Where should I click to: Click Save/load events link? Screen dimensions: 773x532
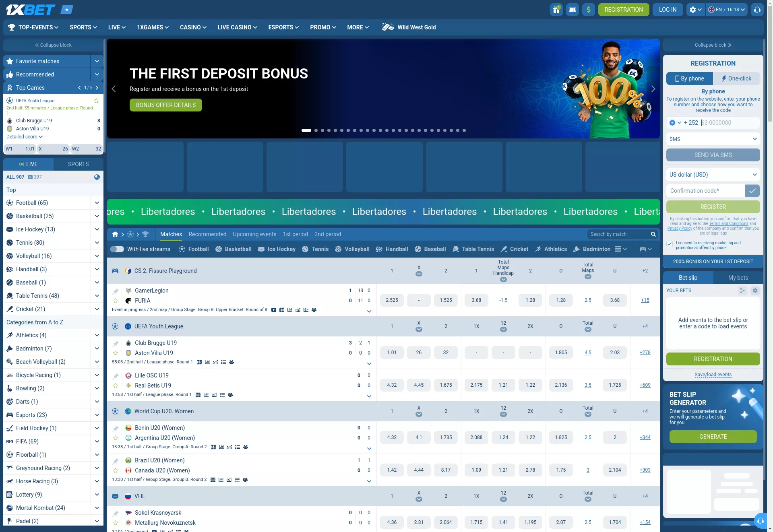pos(713,375)
